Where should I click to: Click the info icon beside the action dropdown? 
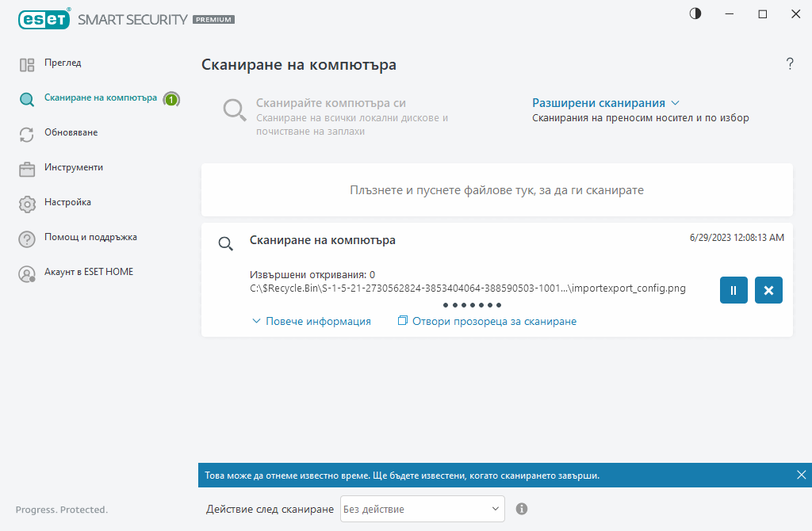pyautogui.click(x=522, y=509)
